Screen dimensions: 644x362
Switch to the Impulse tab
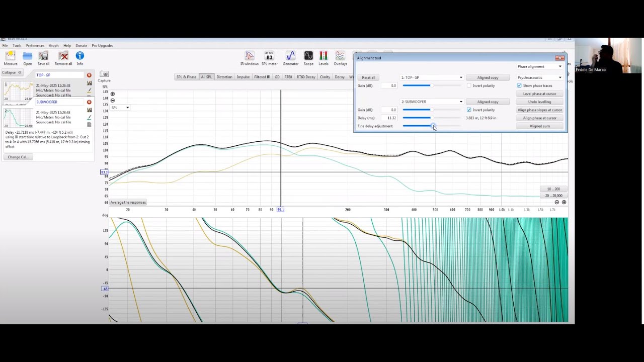point(244,77)
